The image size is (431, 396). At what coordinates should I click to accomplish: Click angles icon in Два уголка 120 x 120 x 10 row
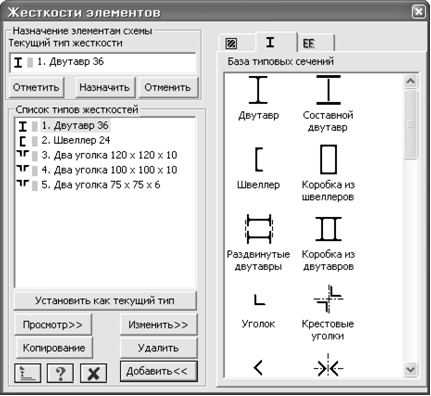click(23, 154)
